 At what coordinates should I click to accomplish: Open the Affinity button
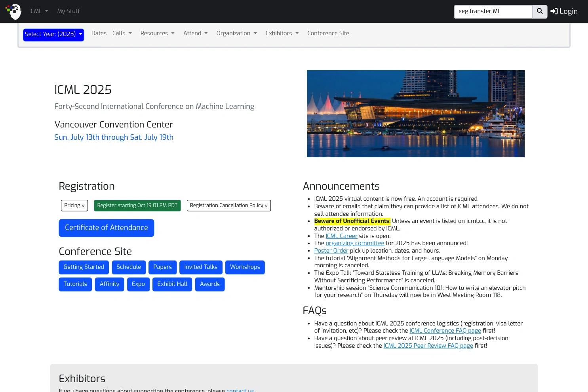110,284
